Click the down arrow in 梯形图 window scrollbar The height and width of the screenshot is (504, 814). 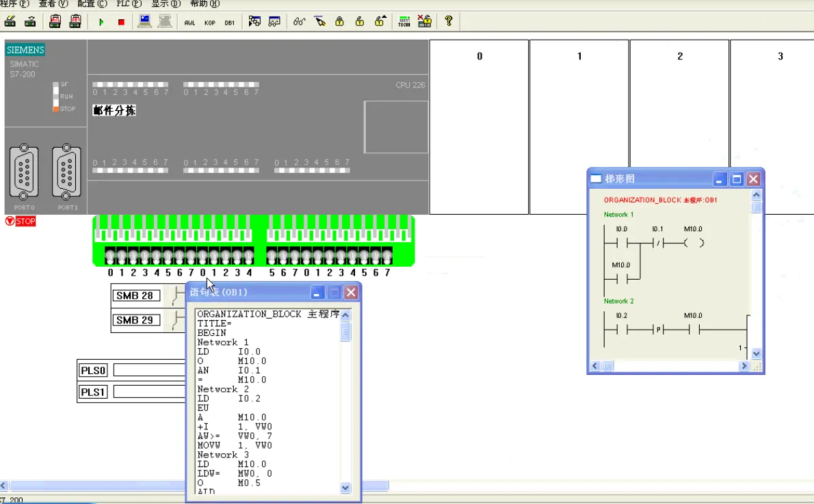(756, 354)
